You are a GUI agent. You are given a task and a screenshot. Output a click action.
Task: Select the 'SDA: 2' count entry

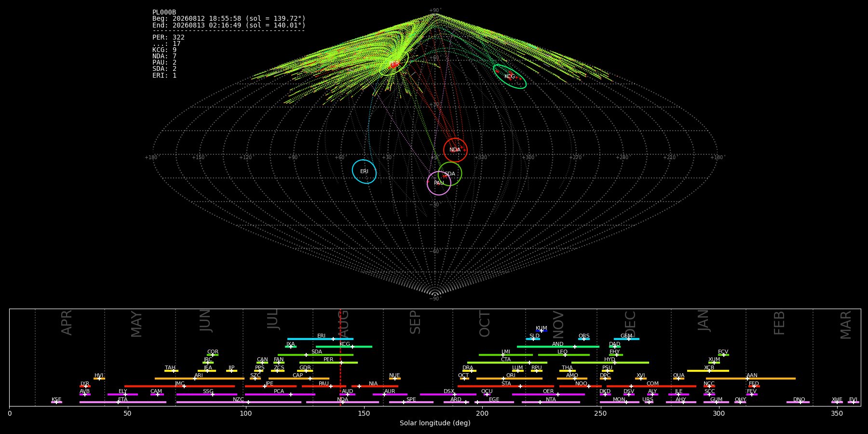pyautogui.click(x=164, y=68)
